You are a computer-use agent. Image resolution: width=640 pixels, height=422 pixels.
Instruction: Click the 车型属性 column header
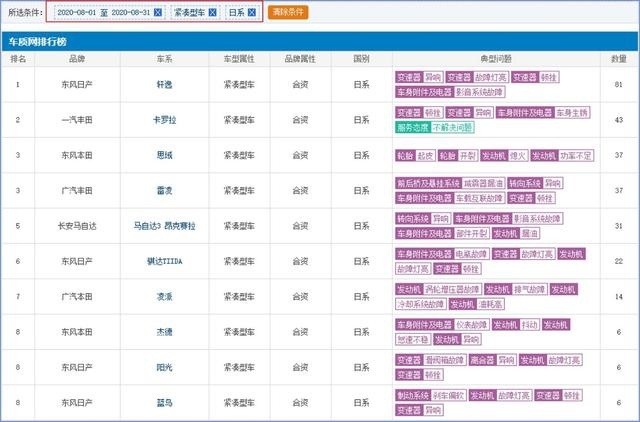239,59
